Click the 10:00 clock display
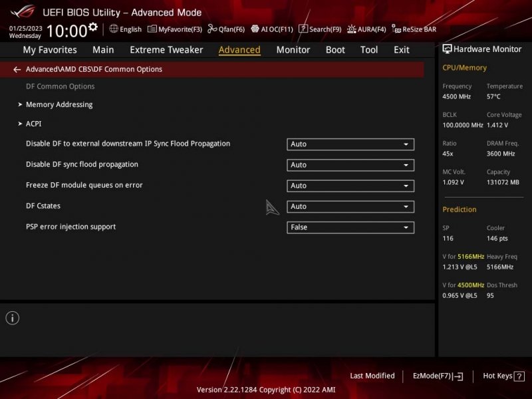The height and width of the screenshot is (399, 532). (x=67, y=31)
